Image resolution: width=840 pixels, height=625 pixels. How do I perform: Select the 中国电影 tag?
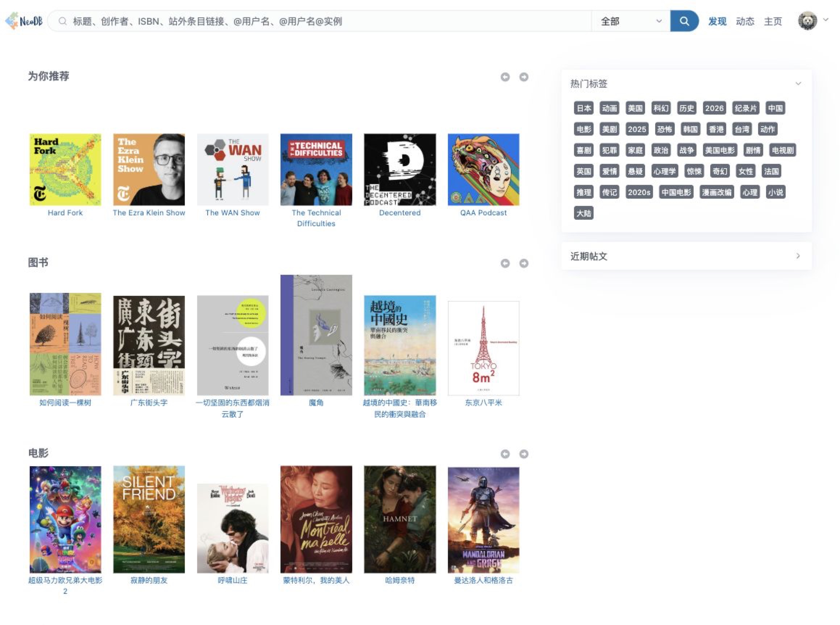[676, 192]
